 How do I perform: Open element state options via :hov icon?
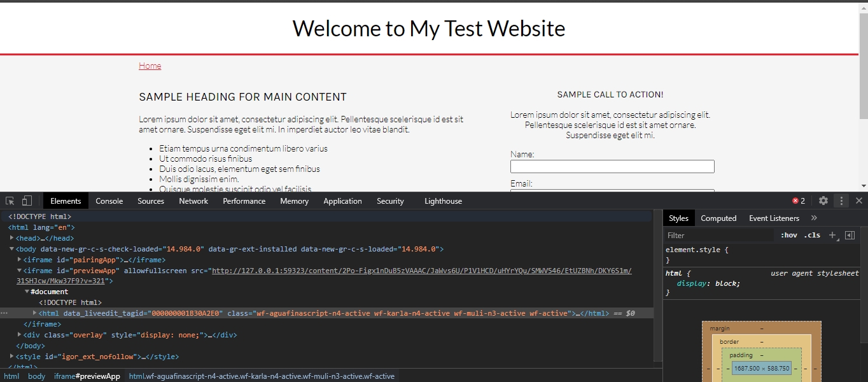788,235
